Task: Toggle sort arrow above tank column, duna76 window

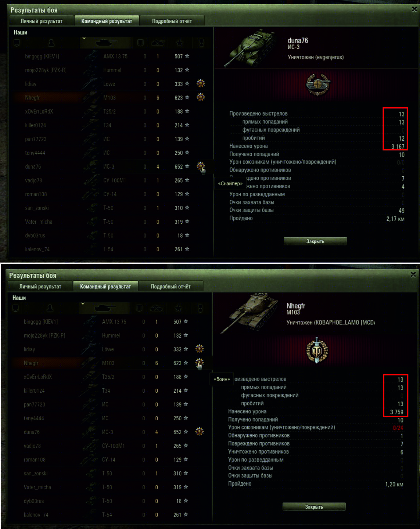Action: (84, 38)
